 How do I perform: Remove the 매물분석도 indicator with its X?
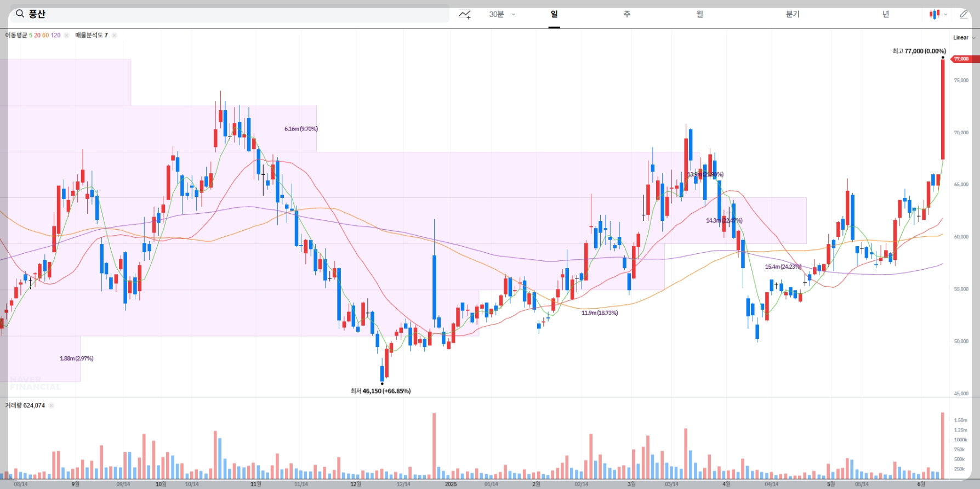pyautogui.click(x=114, y=35)
